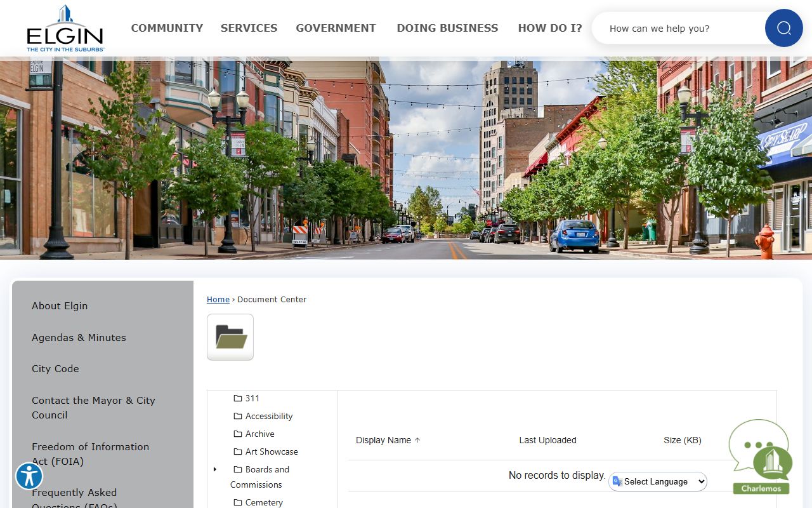Sort by Last Uploaded column header

(547, 440)
